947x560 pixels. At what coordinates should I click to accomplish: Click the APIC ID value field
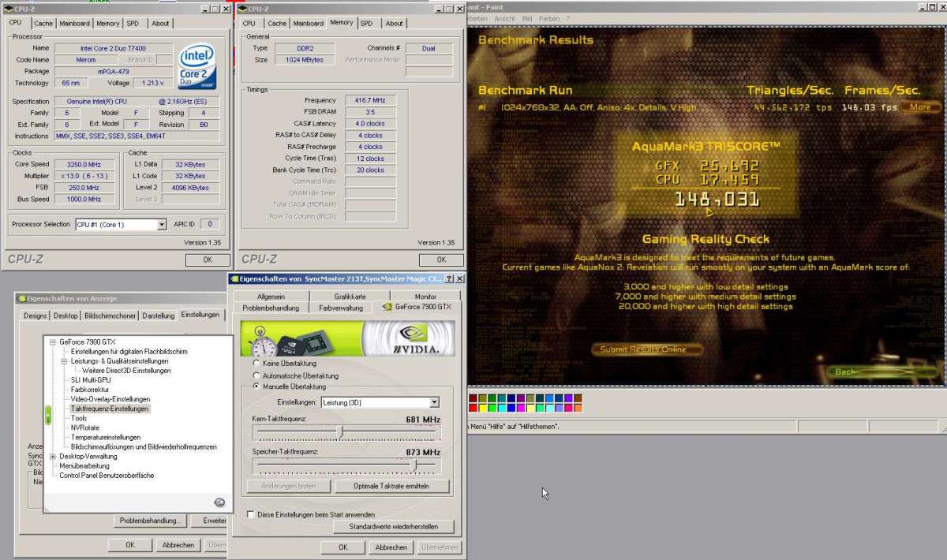tap(208, 225)
